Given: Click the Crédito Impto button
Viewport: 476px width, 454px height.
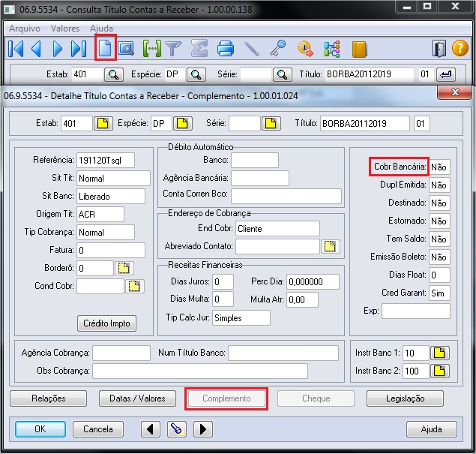Looking at the screenshot, I should pyautogui.click(x=106, y=323).
